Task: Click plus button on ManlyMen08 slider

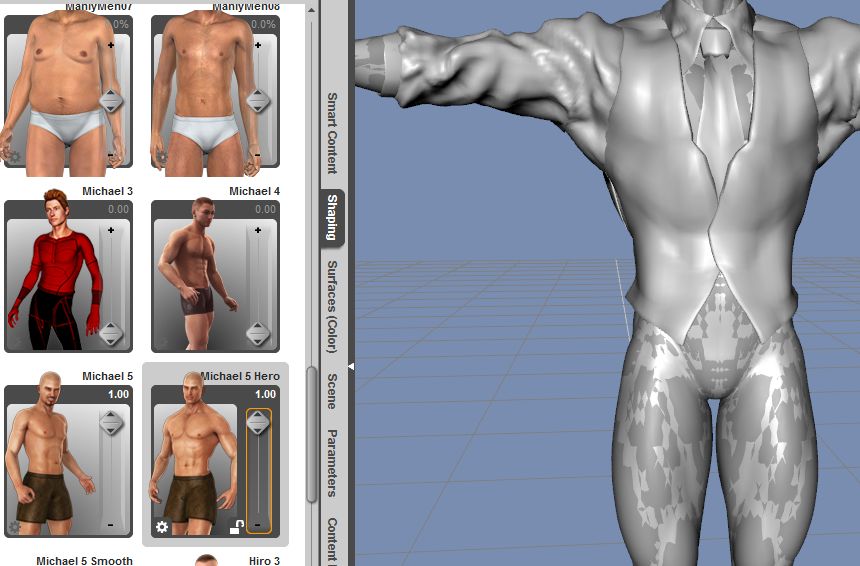Action: tap(258, 45)
